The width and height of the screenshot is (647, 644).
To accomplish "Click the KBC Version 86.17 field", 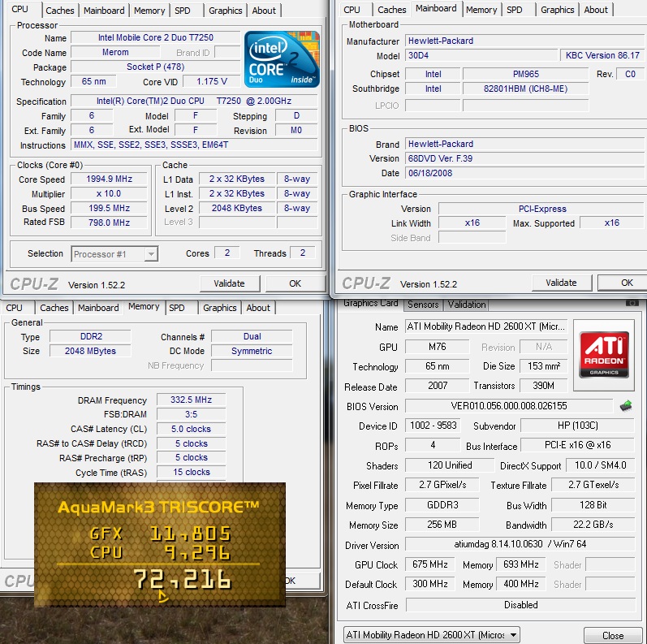I will [602, 55].
